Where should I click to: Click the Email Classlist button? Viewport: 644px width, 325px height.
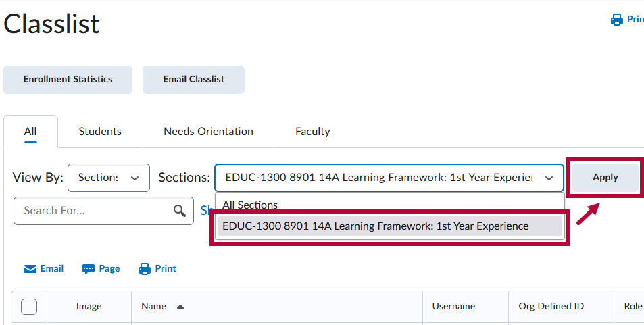click(193, 80)
